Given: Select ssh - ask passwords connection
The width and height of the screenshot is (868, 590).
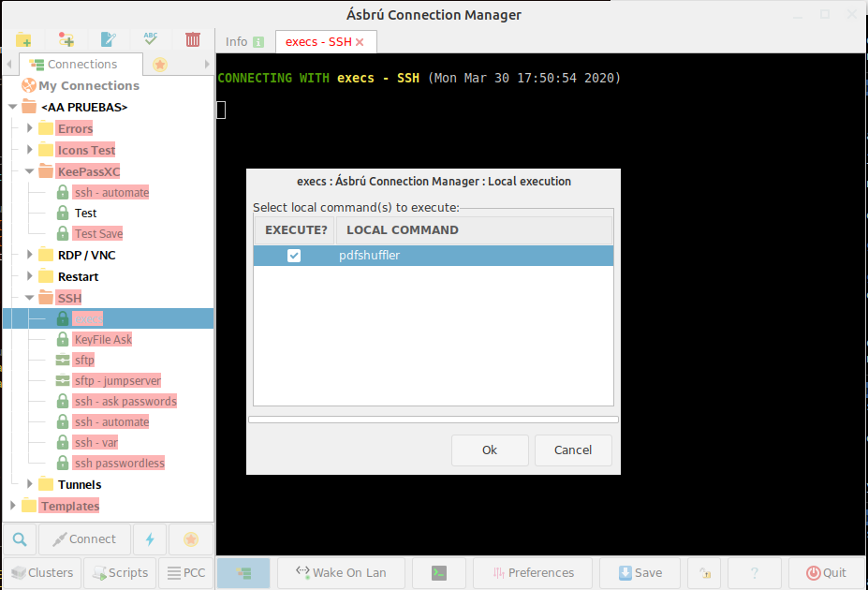Looking at the screenshot, I should (125, 401).
